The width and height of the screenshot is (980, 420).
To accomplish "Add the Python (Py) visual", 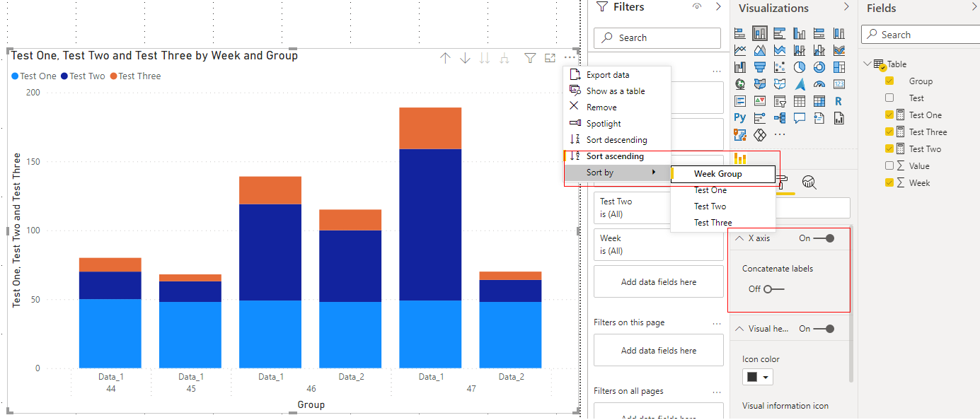I will click(740, 118).
